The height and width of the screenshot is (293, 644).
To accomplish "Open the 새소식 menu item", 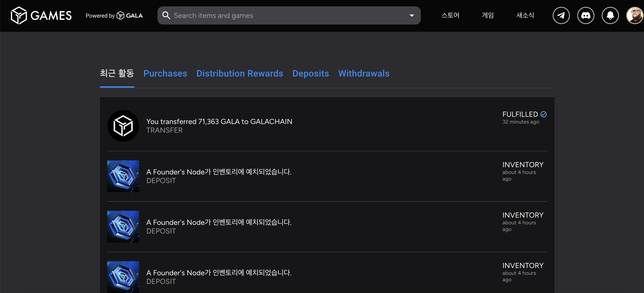I will (x=525, y=15).
